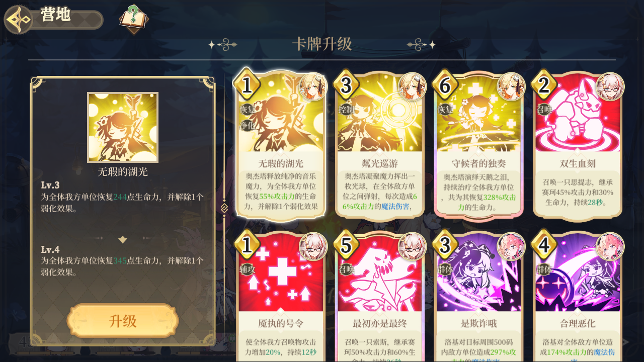This screenshot has width=644, height=362.
Task: Click the large 无瑕的湖光 preview image
Action: click(123, 127)
